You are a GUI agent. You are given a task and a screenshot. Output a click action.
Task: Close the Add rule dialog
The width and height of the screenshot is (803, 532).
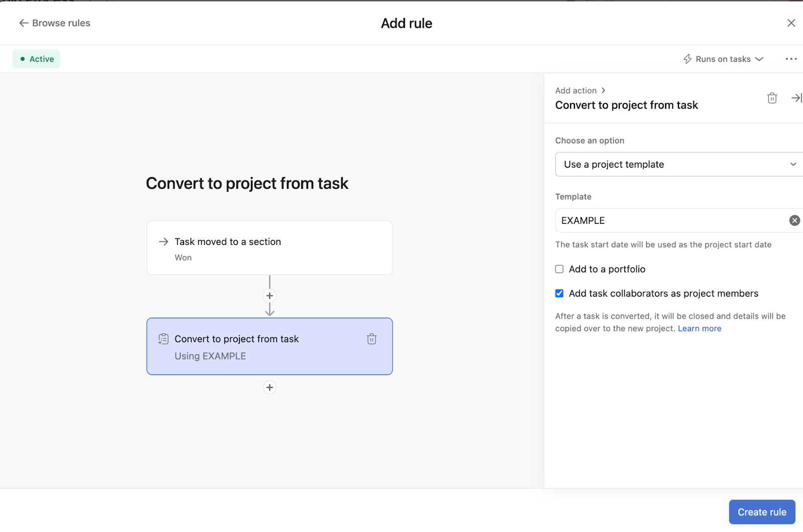791,23
